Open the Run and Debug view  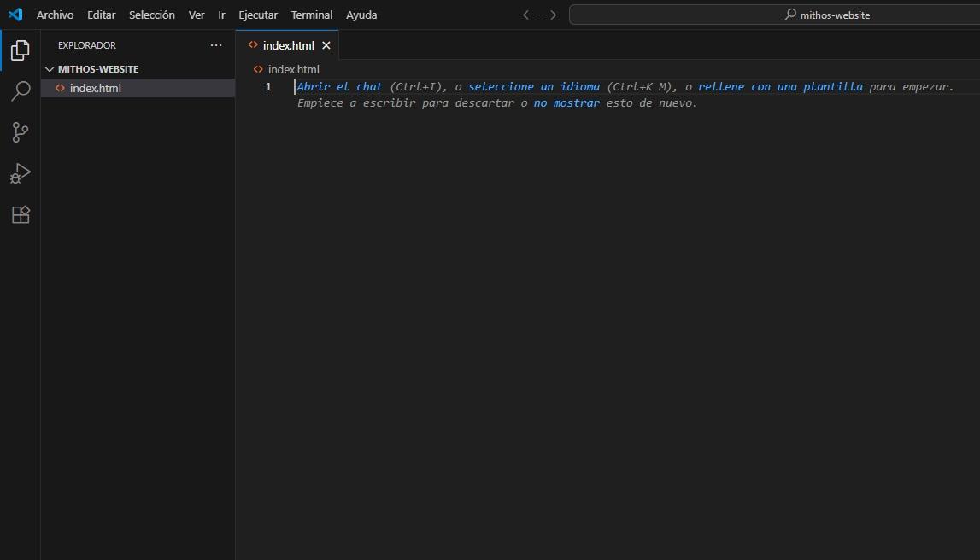[20, 173]
